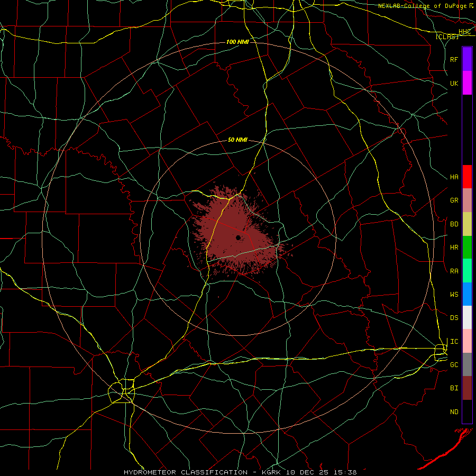Click the HR legend label
The height and width of the screenshot is (476, 476).
454,248
